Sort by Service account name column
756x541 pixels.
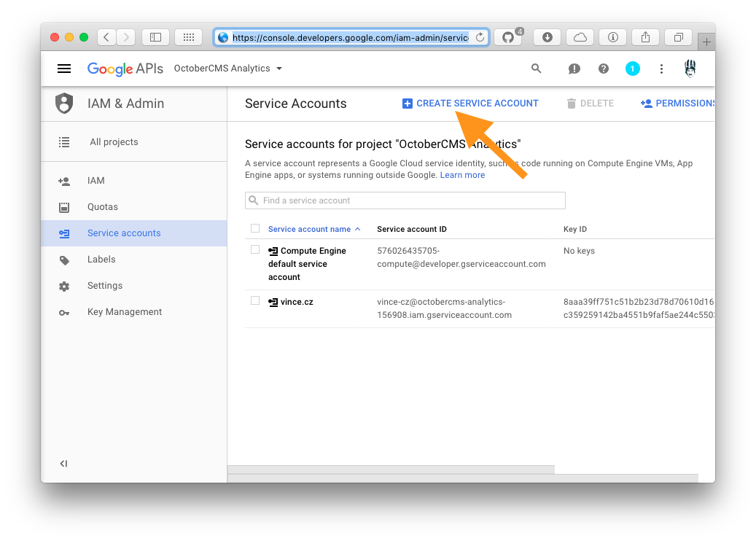tap(314, 229)
